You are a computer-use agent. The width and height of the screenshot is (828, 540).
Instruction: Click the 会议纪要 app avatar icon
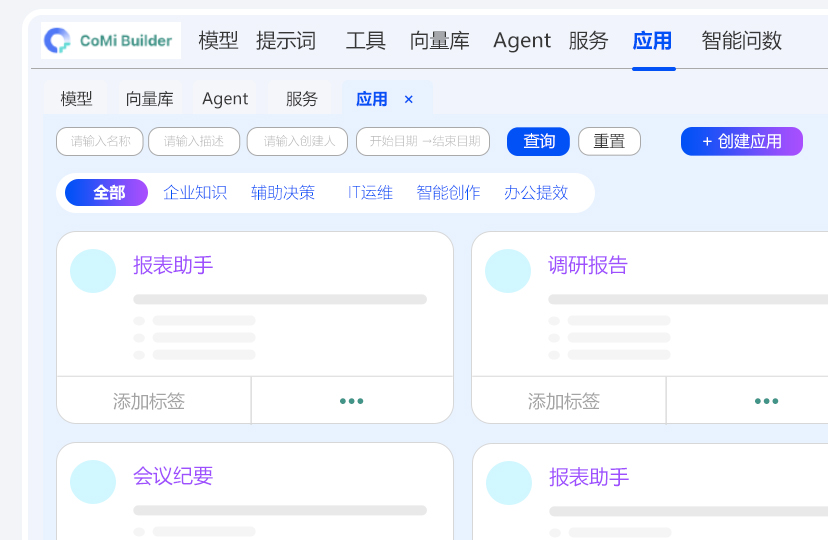pos(93,482)
